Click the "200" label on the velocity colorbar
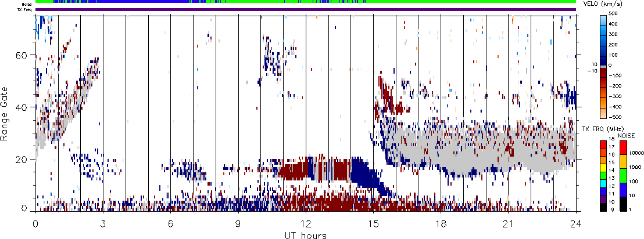This screenshot has height=239, width=644. pyautogui.click(x=613, y=45)
